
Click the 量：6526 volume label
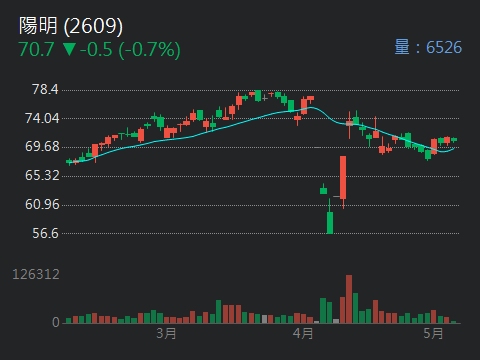point(428,47)
